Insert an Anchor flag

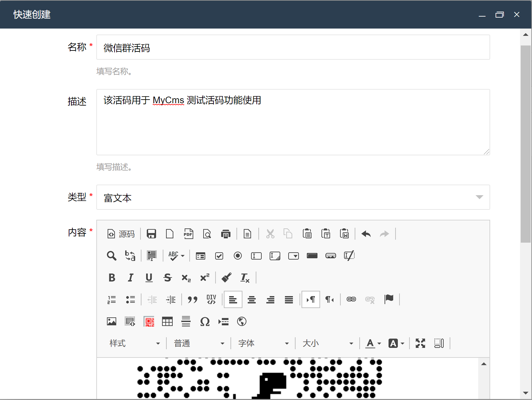389,300
